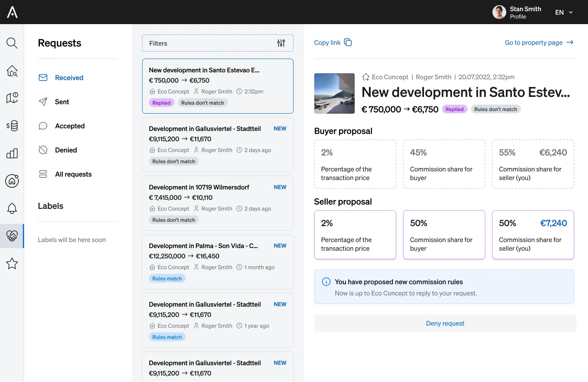Open the star favorites sidebar icon

pos(12,264)
